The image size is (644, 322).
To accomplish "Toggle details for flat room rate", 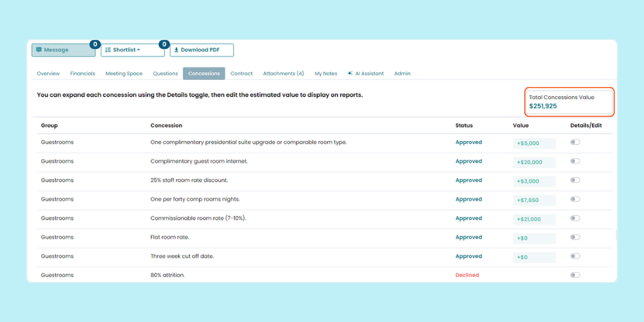I will (x=575, y=237).
